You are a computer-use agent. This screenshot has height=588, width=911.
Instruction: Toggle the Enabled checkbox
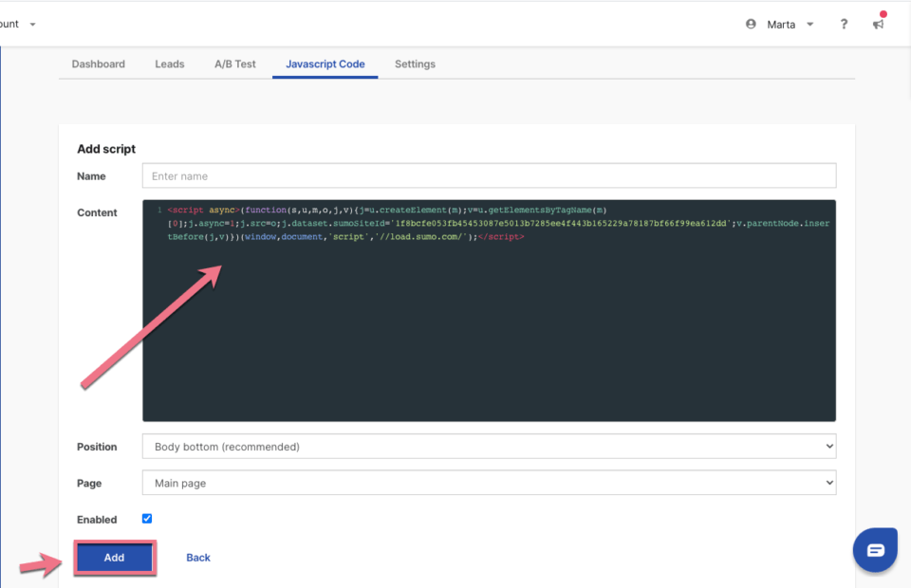pos(147,519)
